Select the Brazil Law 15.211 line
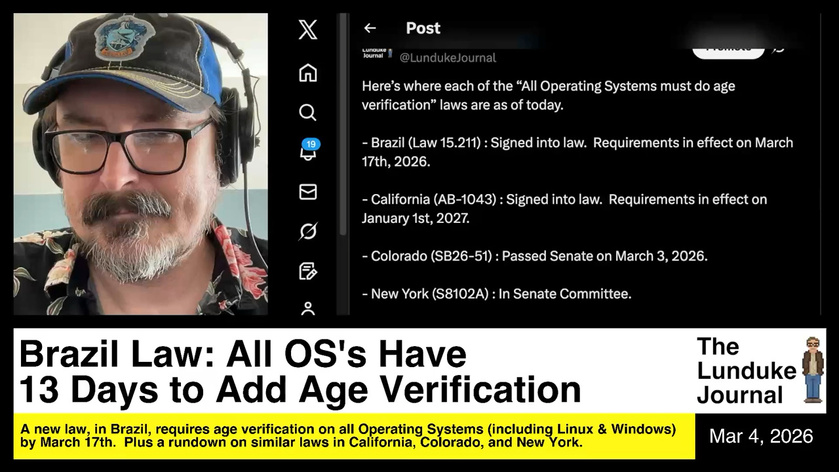839x472 pixels. 577,143
